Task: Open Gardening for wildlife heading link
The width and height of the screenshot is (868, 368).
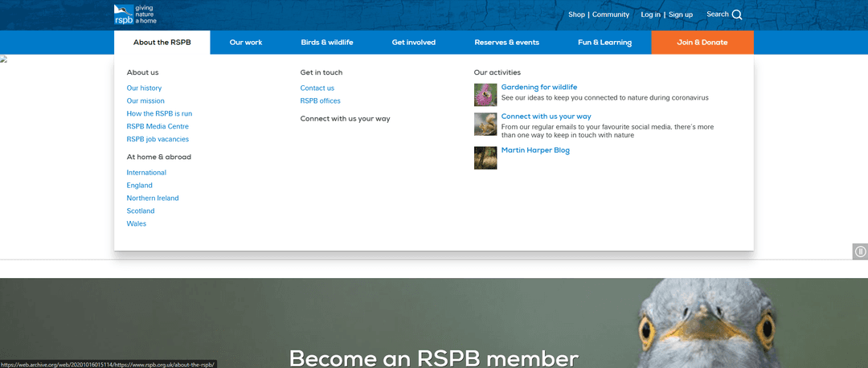Action: 539,87
